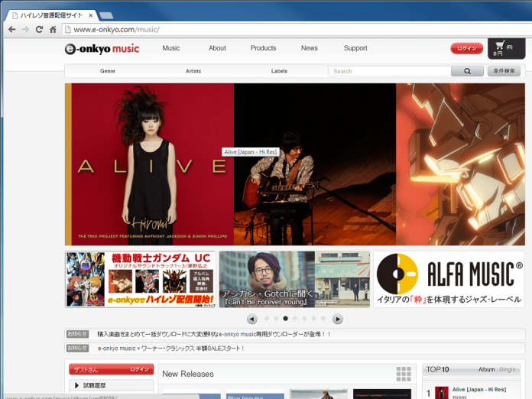Click the browser back arrow

click(x=12, y=30)
